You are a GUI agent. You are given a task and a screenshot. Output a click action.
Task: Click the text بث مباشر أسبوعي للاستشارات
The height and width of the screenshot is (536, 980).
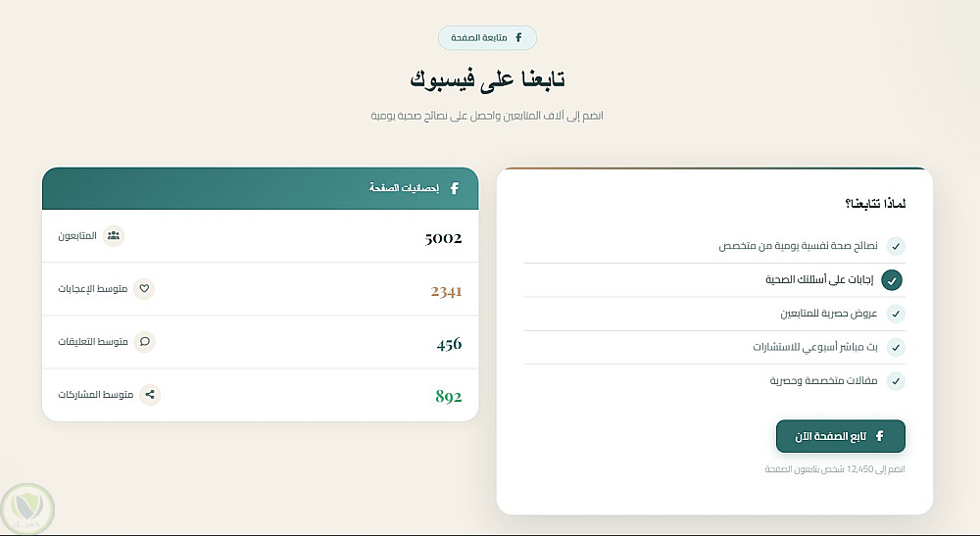815,347
